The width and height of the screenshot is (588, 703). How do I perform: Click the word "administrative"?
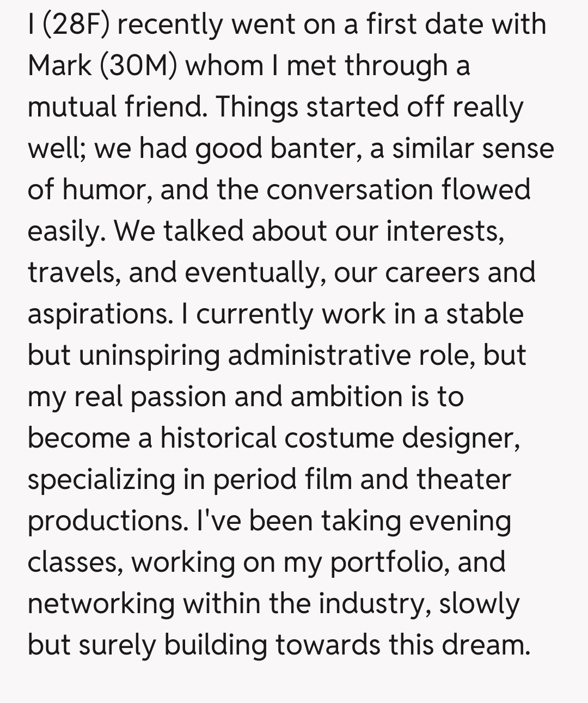point(318,356)
